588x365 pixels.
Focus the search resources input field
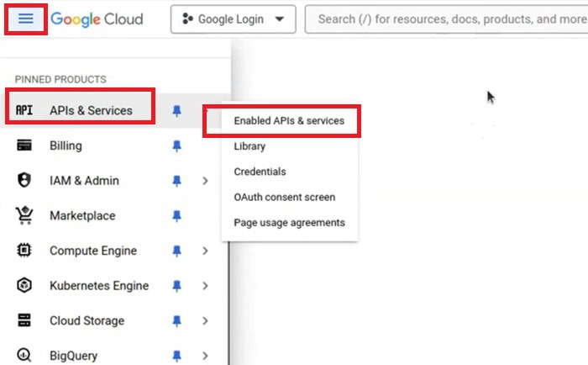pyautogui.click(x=448, y=19)
